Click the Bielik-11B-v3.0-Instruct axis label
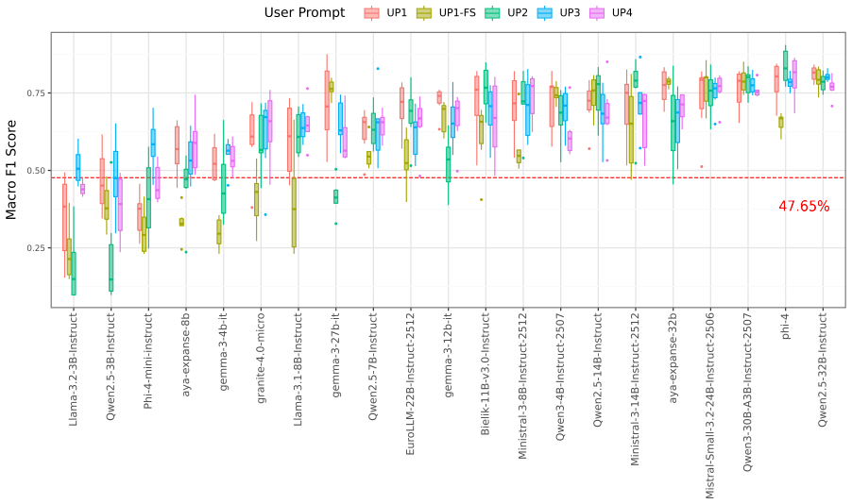The image size is (852, 504). [x=486, y=373]
